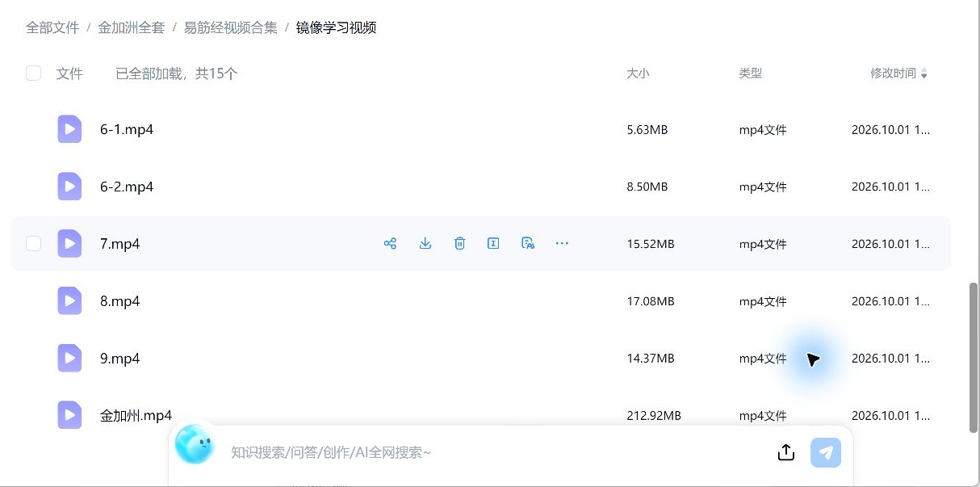Open the file 6-1.mp4
This screenshot has height=487, width=980.
click(x=127, y=129)
